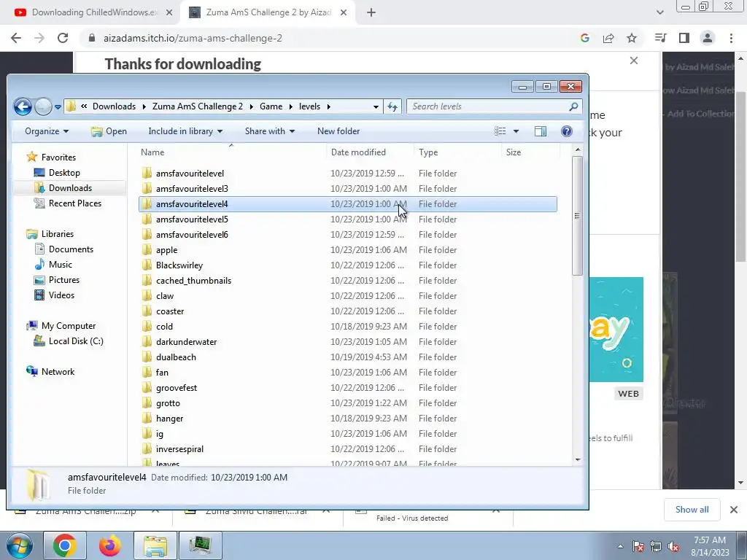Screen dimensions: 747x560
Task: Select the grotto folder
Action: coord(168,402)
